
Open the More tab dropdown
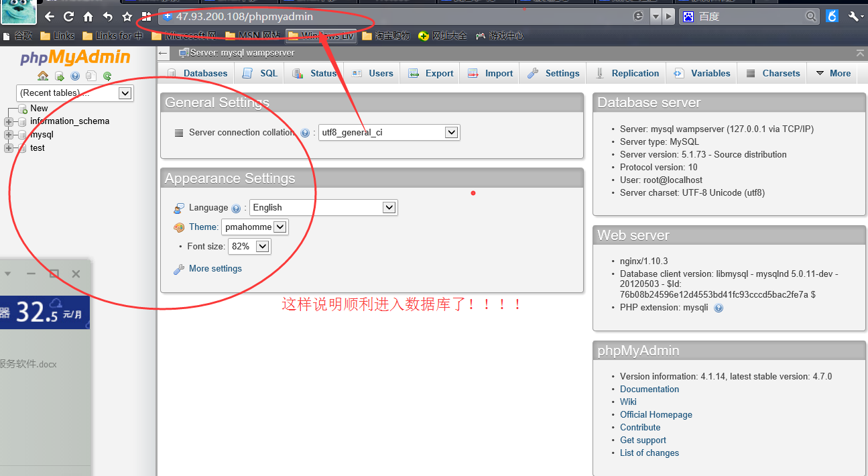click(832, 74)
